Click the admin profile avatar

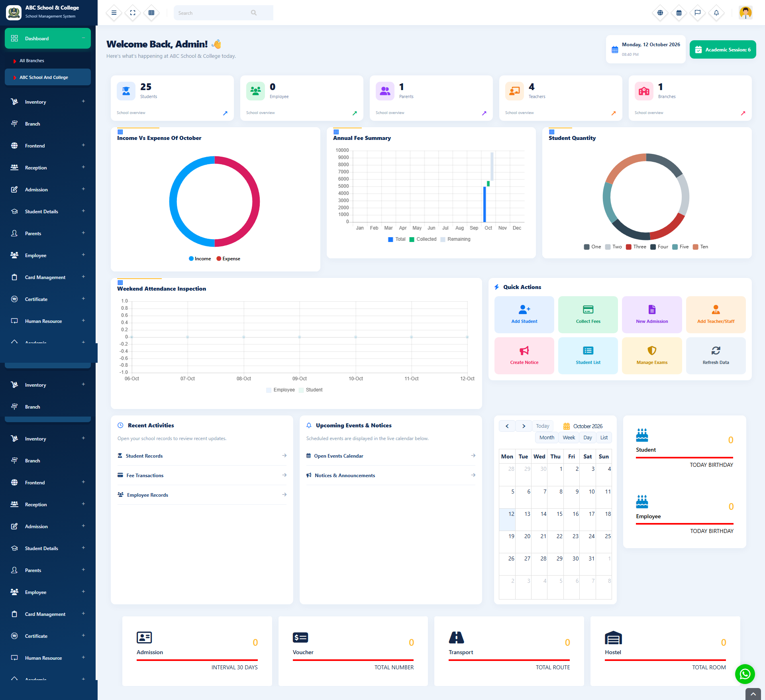[x=745, y=13]
